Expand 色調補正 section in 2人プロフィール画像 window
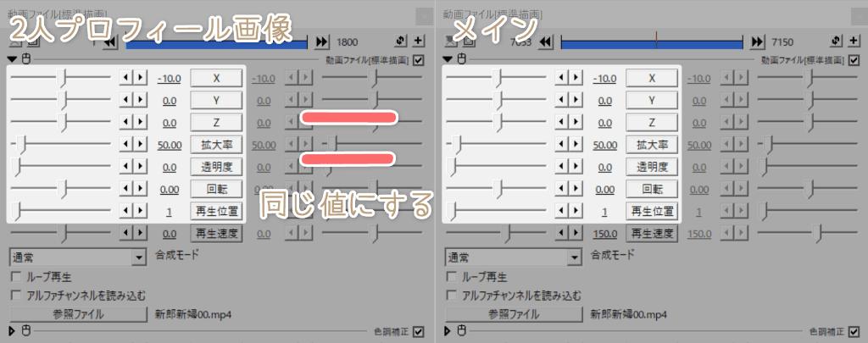 click(13, 331)
